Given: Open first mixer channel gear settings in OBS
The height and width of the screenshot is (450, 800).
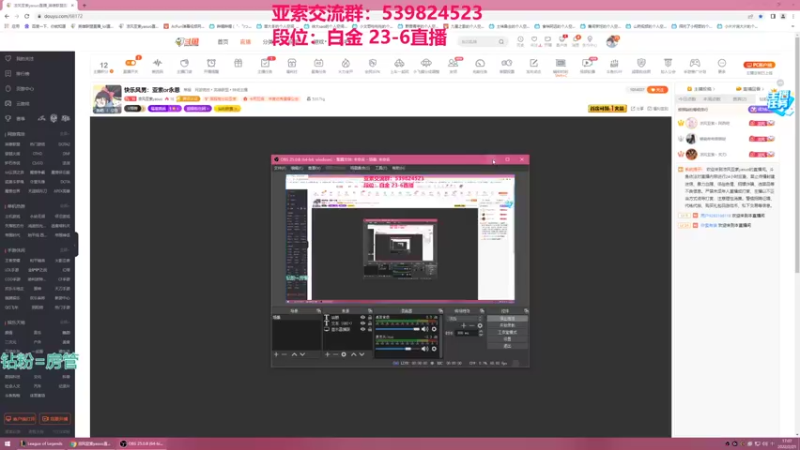Looking at the screenshot, I should [434, 329].
